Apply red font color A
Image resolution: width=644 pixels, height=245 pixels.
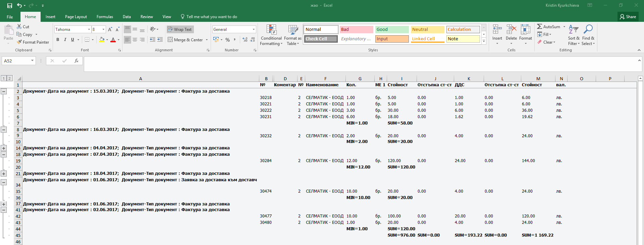[113, 40]
